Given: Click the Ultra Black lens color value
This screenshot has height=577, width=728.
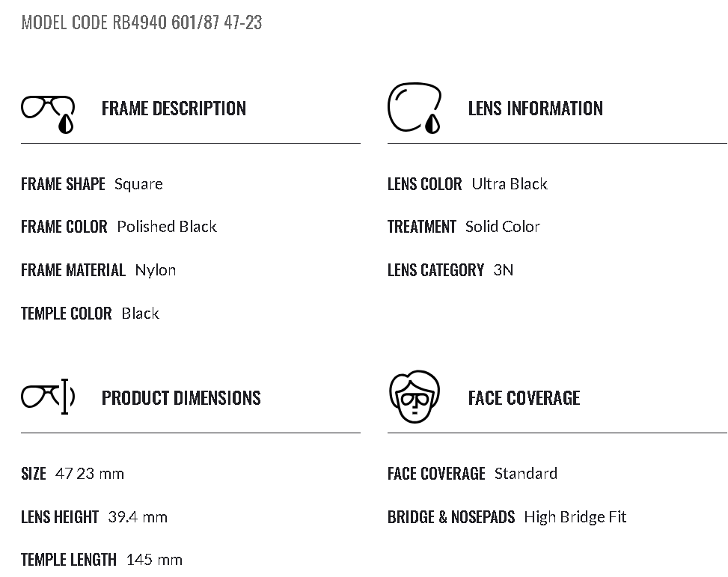Looking at the screenshot, I should (x=510, y=184).
